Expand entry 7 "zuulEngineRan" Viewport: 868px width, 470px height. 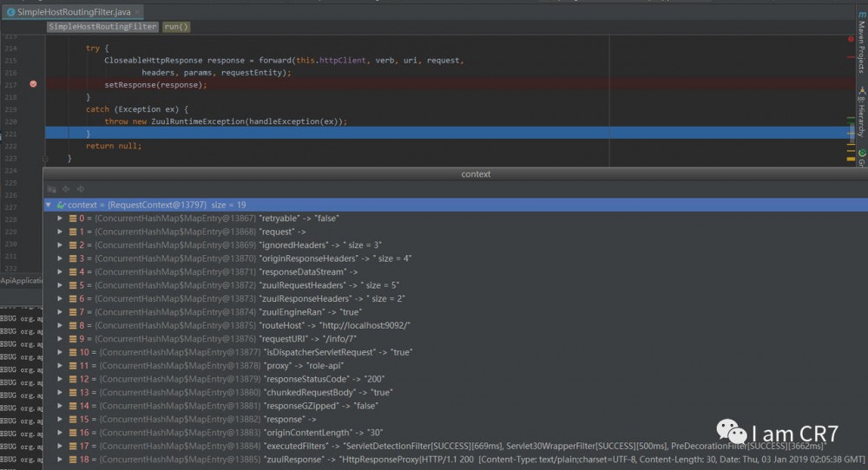(x=60, y=312)
